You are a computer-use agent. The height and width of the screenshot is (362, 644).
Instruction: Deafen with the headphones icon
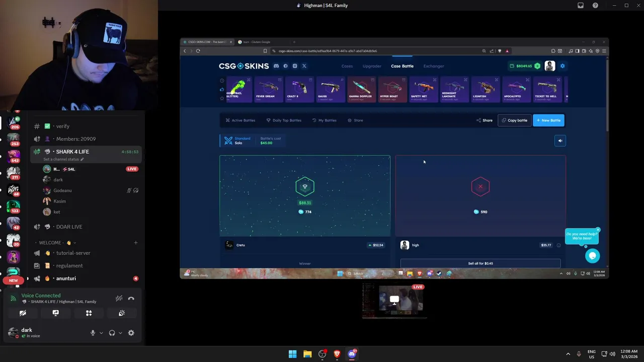point(112,333)
